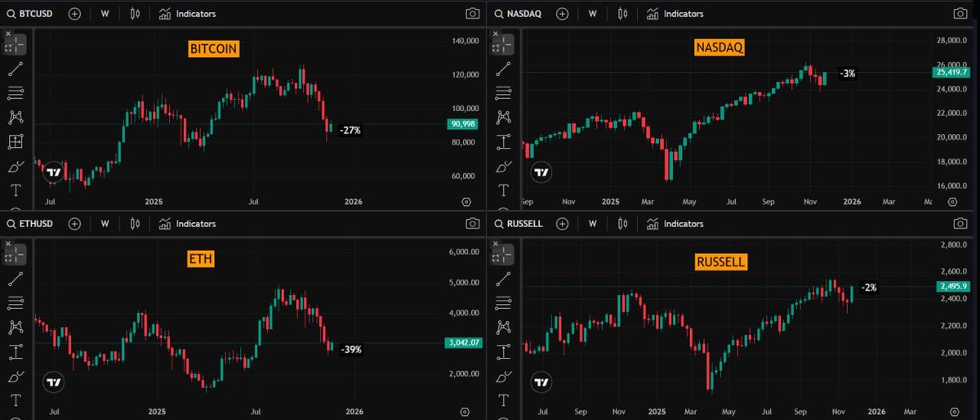Open symbol search on the ETHUSD chart
Viewport: 980px width, 420px height.
31,223
